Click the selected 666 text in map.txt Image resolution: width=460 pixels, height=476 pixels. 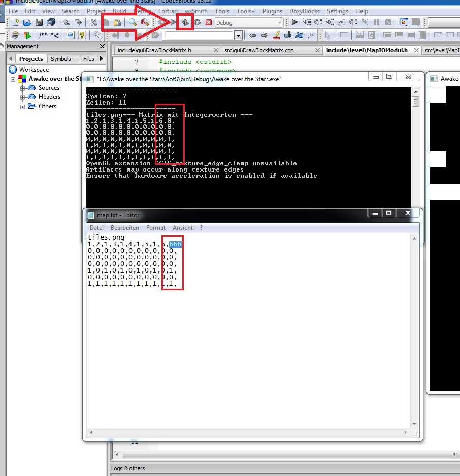coord(175,245)
